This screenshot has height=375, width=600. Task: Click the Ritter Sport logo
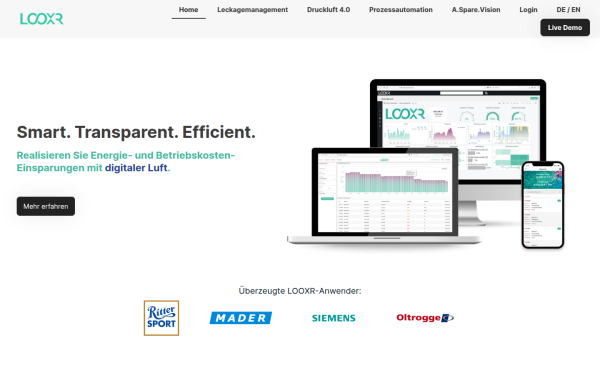tap(161, 318)
